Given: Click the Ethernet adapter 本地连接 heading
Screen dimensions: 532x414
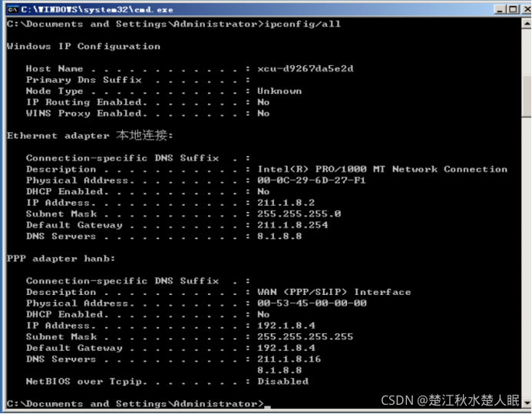Looking at the screenshot, I should pos(90,135).
